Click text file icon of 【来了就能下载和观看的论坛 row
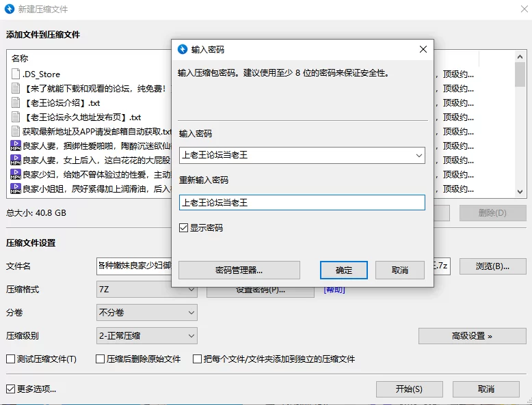532x405 pixels. [16, 89]
